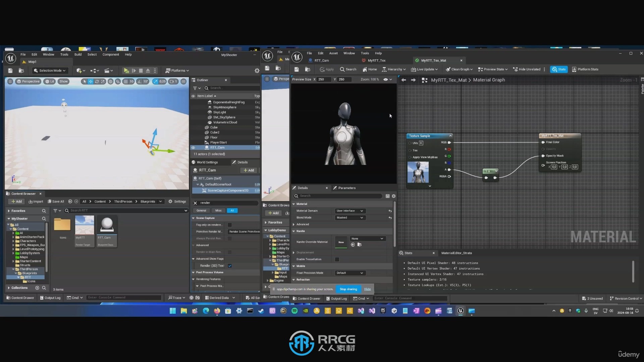The width and height of the screenshot is (644, 362).
Task: Open Component menu in level editor
Action: (111, 54)
